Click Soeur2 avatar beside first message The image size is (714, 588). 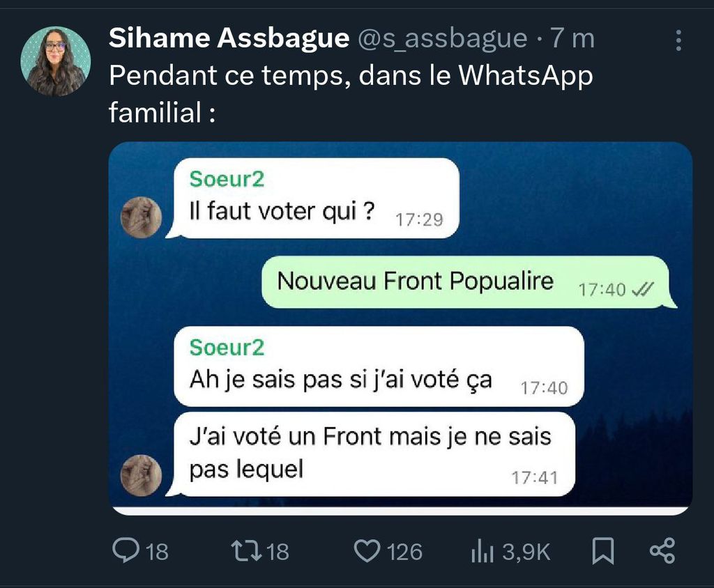coord(141,217)
